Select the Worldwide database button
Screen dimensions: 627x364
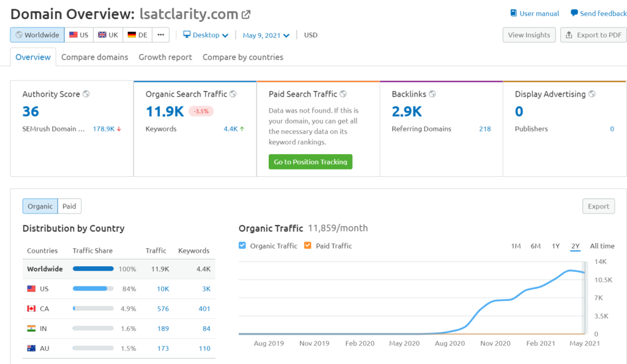(x=37, y=35)
